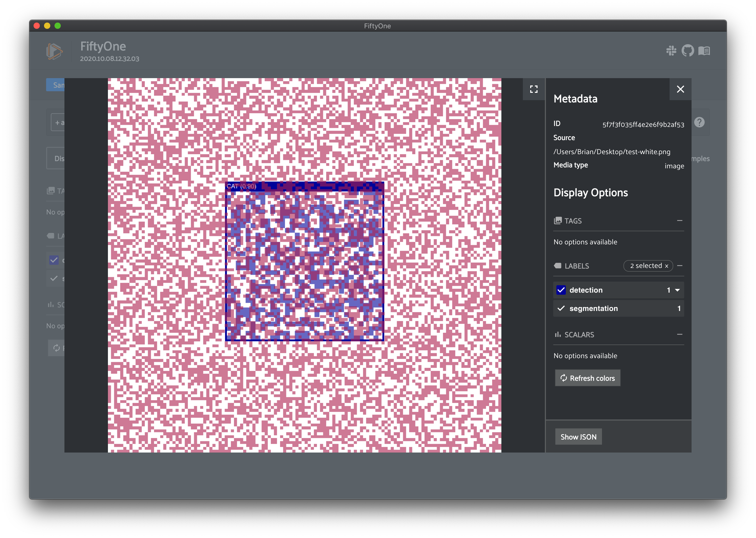756x538 pixels.
Task: Click the Samples tab behind the modal
Action: pyautogui.click(x=55, y=85)
